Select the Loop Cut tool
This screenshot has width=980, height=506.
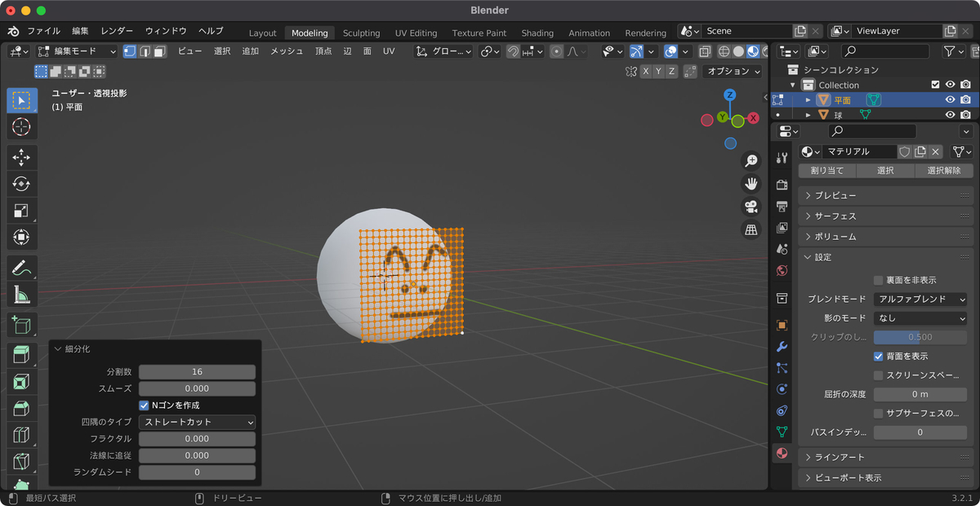click(21, 434)
